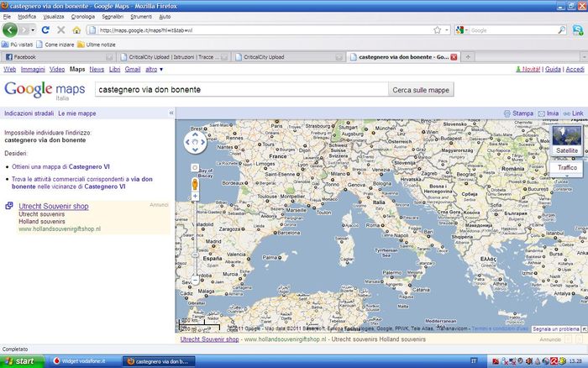Open the Visualizza menu
Image resolution: width=588 pixels, height=368 pixels.
[x=54, y=17]
